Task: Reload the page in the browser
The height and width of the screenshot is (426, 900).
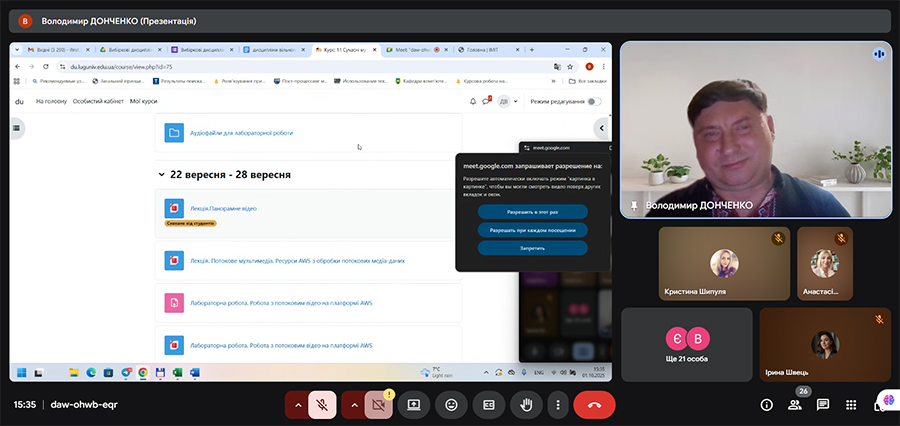Action: (x=46, y=67)
